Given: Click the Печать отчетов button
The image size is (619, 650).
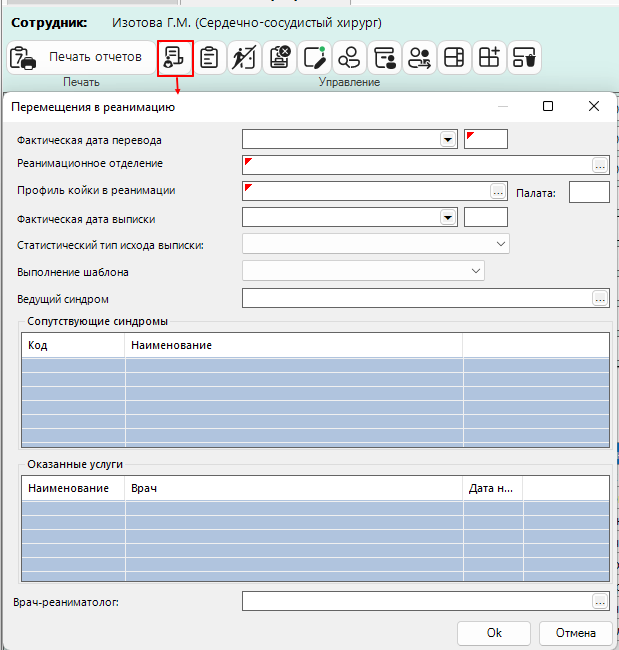Looking at the screenshot, I should click(81, 57).
